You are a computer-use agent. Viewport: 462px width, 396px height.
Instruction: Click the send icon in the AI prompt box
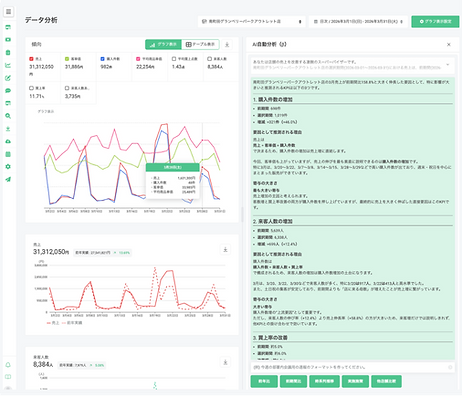pos(450,367)
